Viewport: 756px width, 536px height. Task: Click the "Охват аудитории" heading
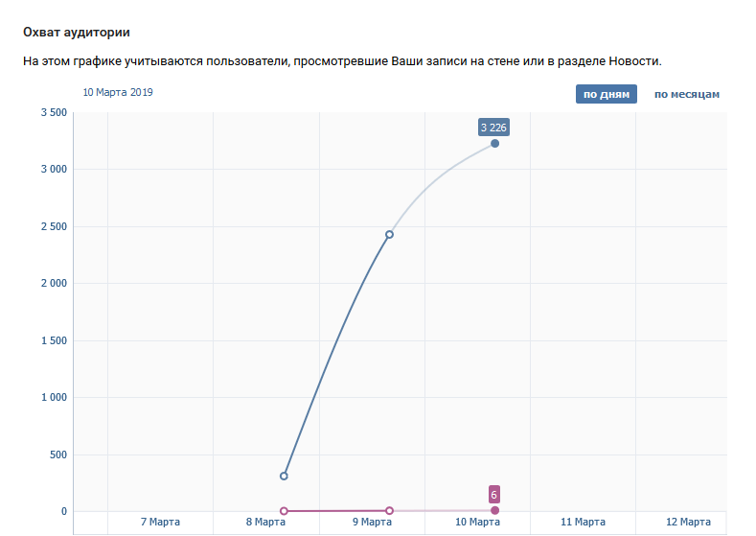coord(76,32)
